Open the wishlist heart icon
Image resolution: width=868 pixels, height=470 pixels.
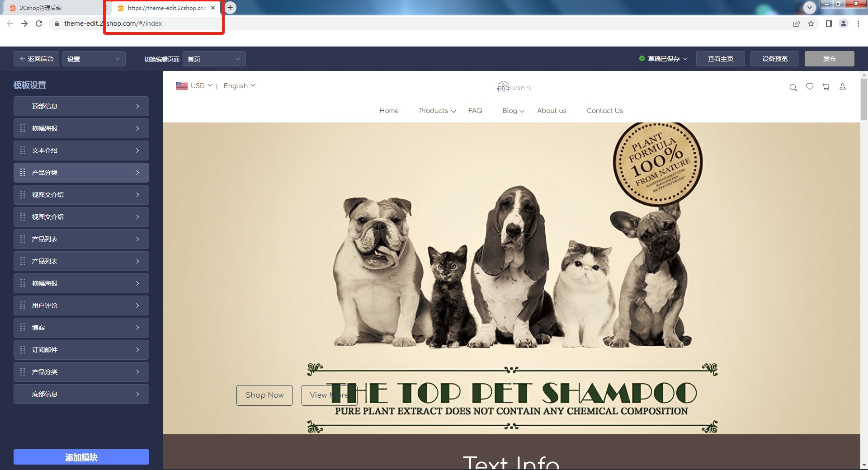click(x=810, y=86)
